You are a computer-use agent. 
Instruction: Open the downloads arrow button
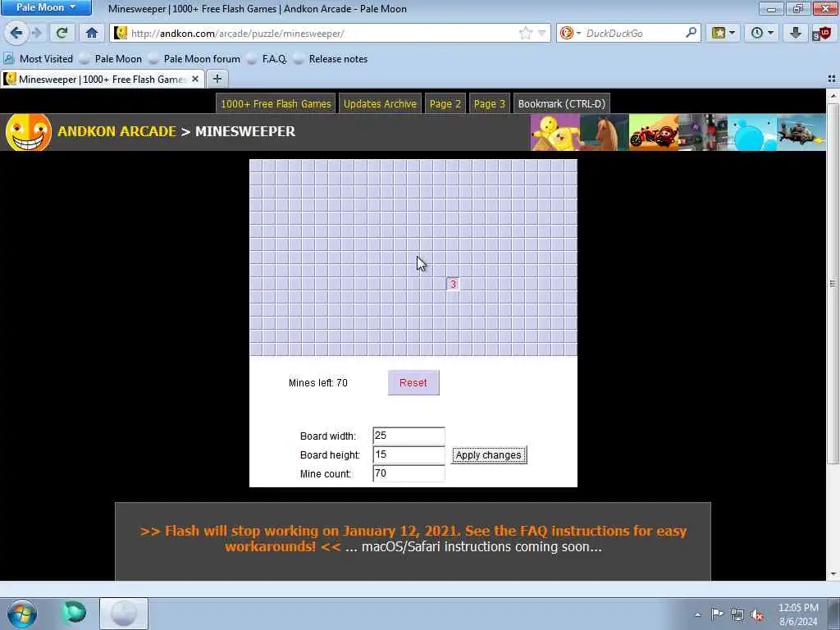click(796, 33)
